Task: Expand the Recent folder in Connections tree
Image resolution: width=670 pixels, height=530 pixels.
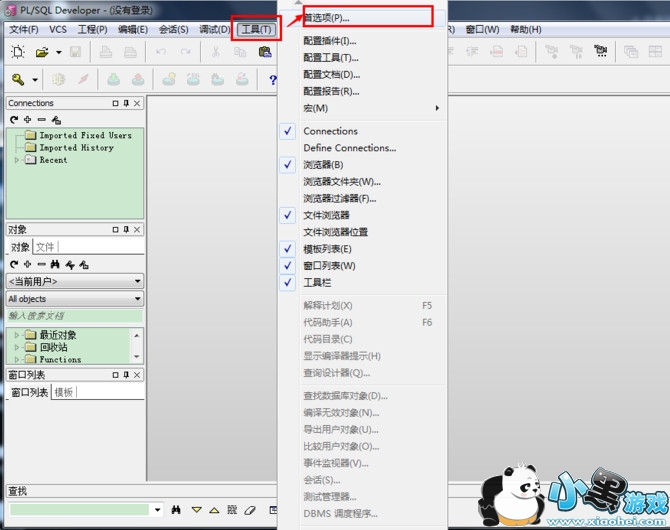Action: 17,160
